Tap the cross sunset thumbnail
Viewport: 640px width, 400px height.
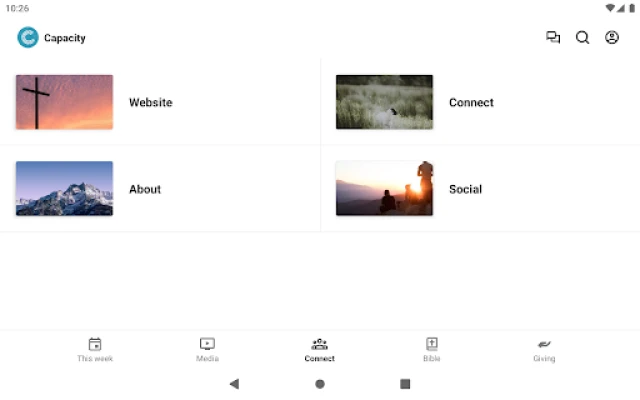point(64,102)
